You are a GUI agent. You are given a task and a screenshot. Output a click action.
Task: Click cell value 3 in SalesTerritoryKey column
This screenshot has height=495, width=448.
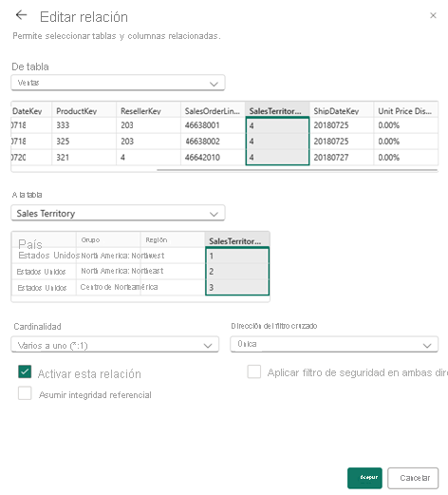(x=237, y=287)
